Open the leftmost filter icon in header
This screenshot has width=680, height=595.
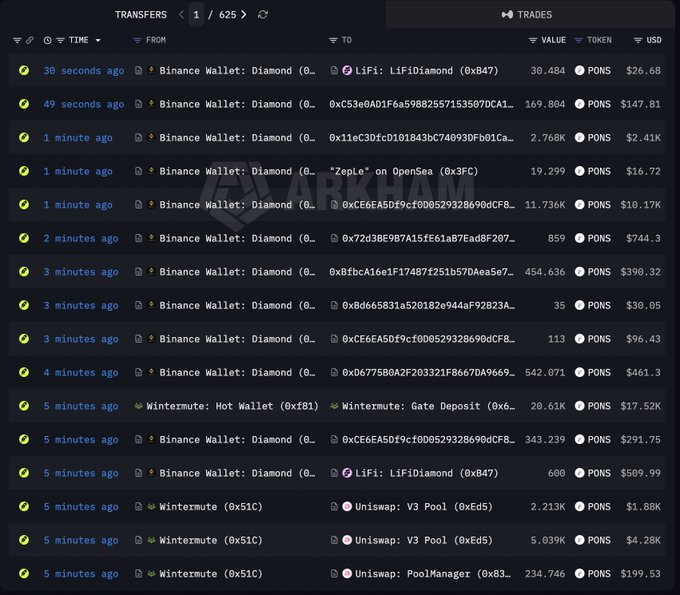pyautogui.click(x=17, y=40)
